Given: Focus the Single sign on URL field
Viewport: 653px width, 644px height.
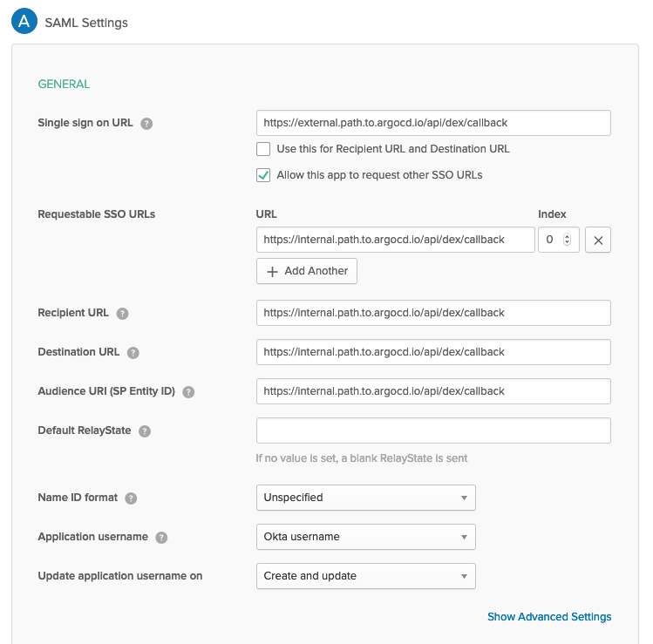Looking at the screenshot, I should [433, 123].
